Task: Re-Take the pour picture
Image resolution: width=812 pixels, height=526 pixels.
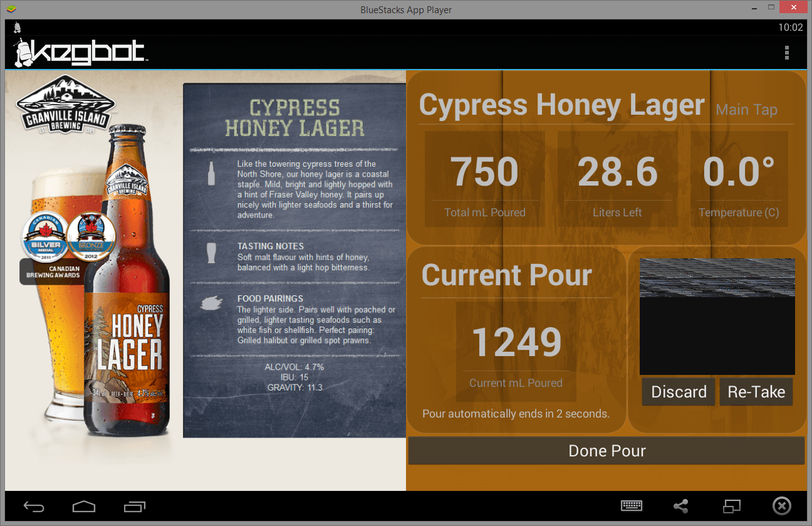Action: pos(756,392)
